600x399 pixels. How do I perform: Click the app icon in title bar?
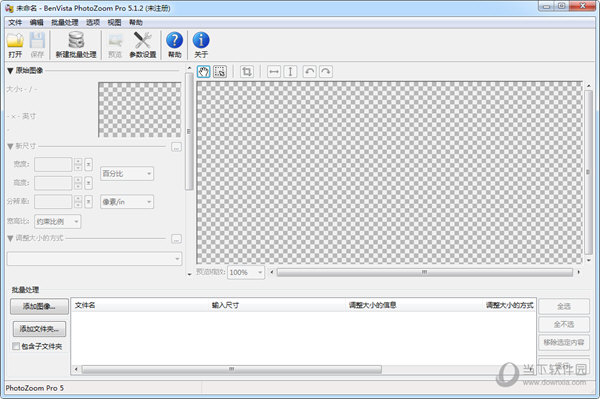[9, 8]
